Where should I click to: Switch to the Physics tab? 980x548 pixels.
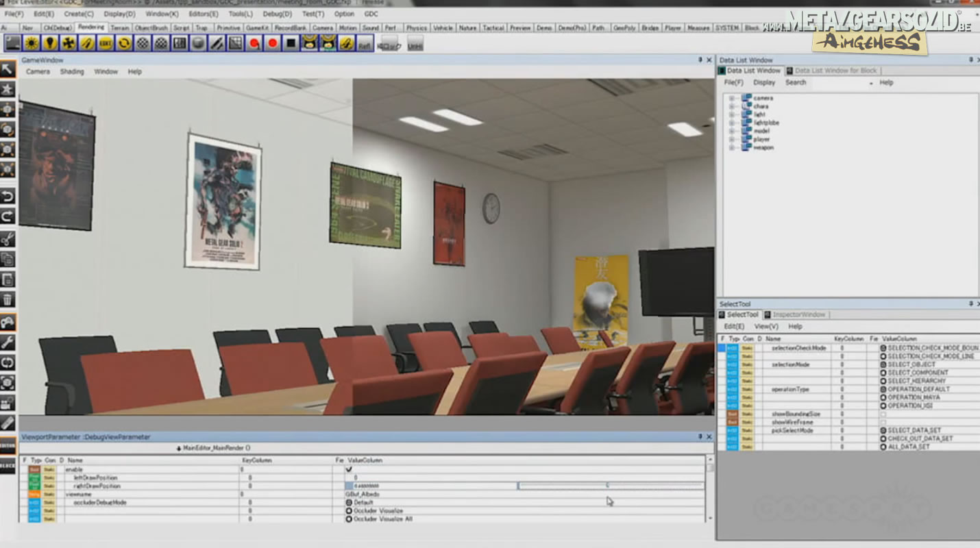[x=416, y=28]
